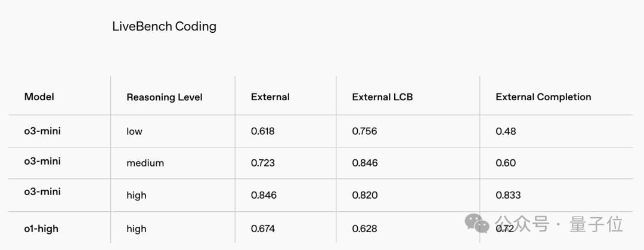Select the 0.48 External Completion value
Viewport: 644px width, 250px height.
506,131
